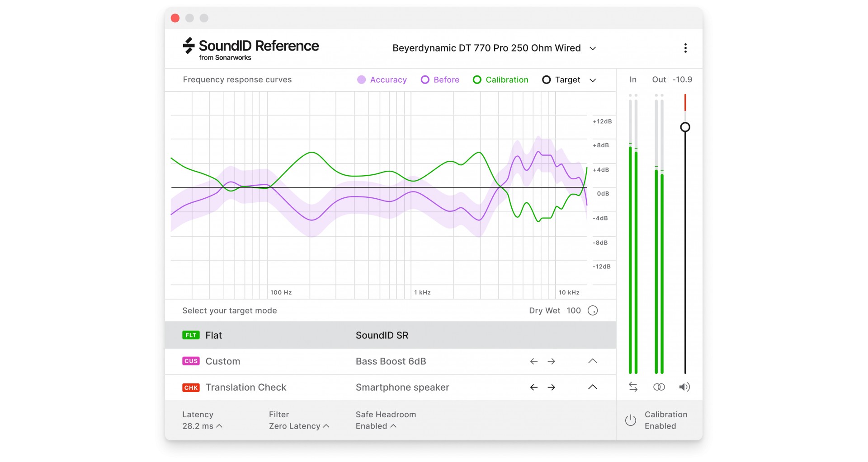This screenshot has width=868, height=462.
Task: Close the window with red button
Action: coord(175,18)
